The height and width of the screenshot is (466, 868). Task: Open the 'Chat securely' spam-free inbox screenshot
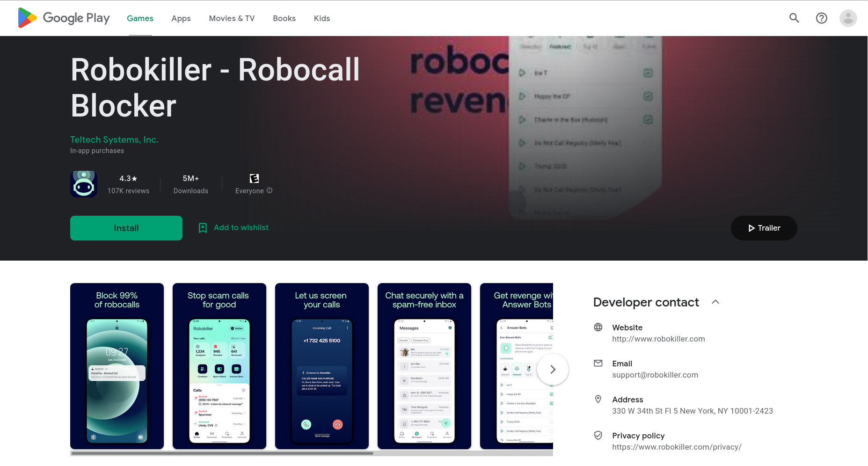(x=424, y=366)
